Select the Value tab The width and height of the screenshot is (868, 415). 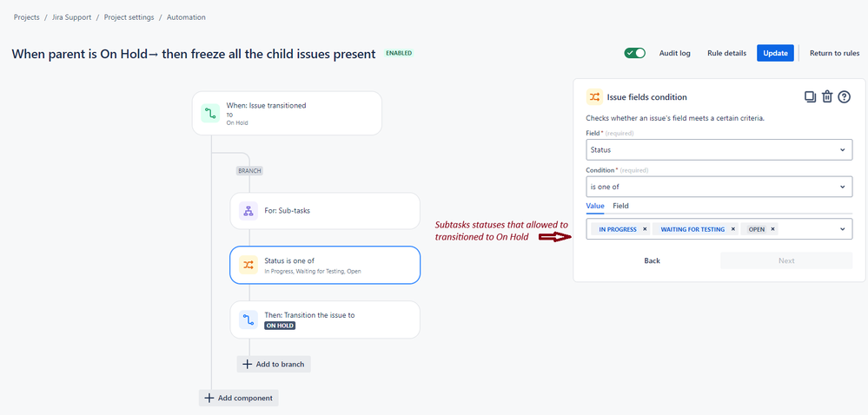pos(595,206)
